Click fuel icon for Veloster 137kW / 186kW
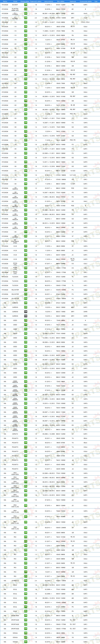Screen dimensions: 100x644 [x=26, y=299]
